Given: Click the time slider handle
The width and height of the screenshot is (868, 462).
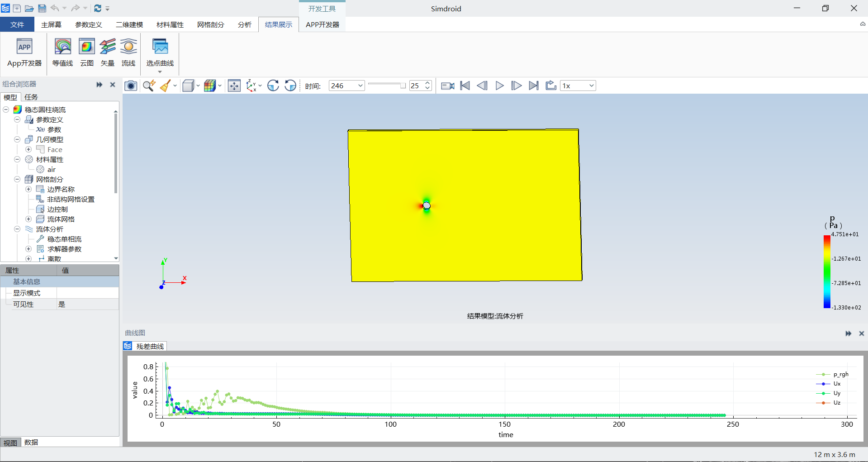Looking at the screenshot, I should pyautogui.click(x=403, y=85).
